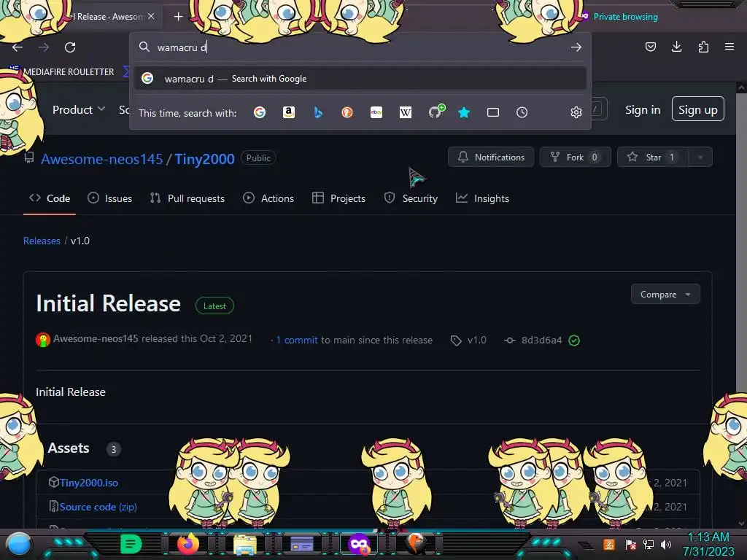This screenshot has width=747, height=560.
Task: Open the v1.0 tag link
Action: pyautogui.click(x=469, y=340)
